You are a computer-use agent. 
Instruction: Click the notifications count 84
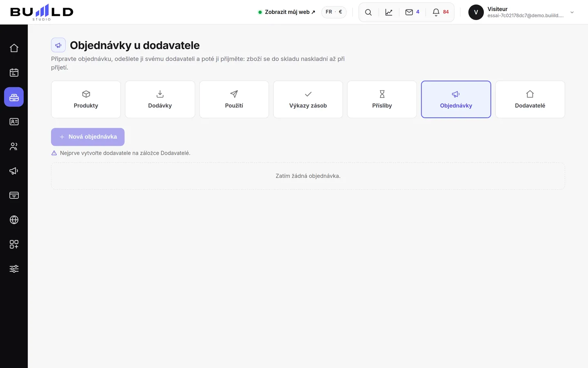point(446,12)
